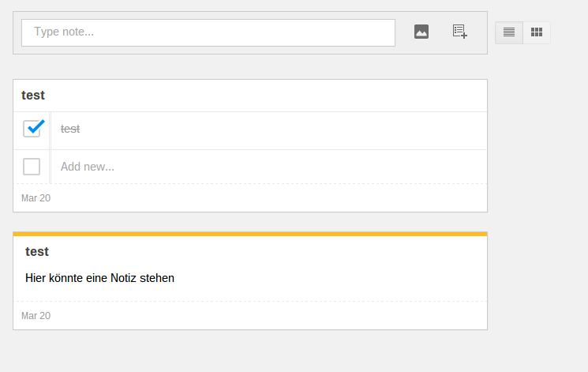The width and height of the screenshot is (588, 372).
Task: Switch to grid view layout
Action: pos(537,32)
